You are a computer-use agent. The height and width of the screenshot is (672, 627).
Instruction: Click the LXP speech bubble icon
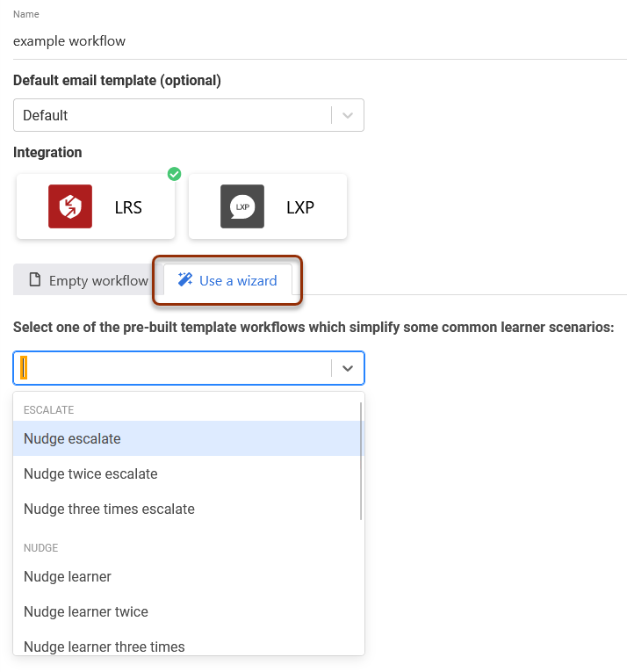pyautogui.click(x=242, y=206)
